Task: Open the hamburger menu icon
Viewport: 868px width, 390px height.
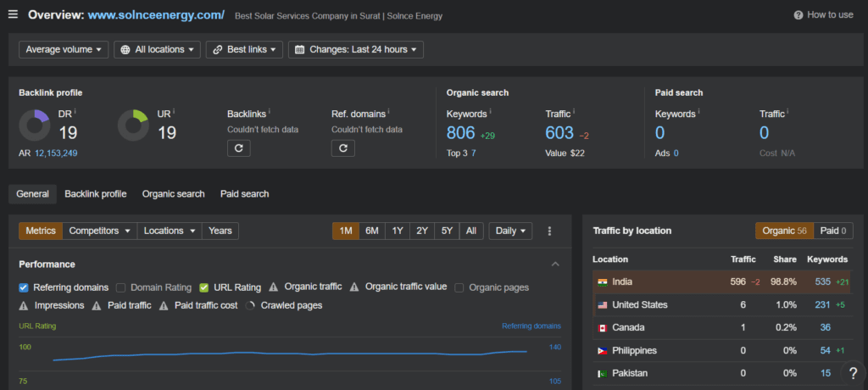Action: 13,14
